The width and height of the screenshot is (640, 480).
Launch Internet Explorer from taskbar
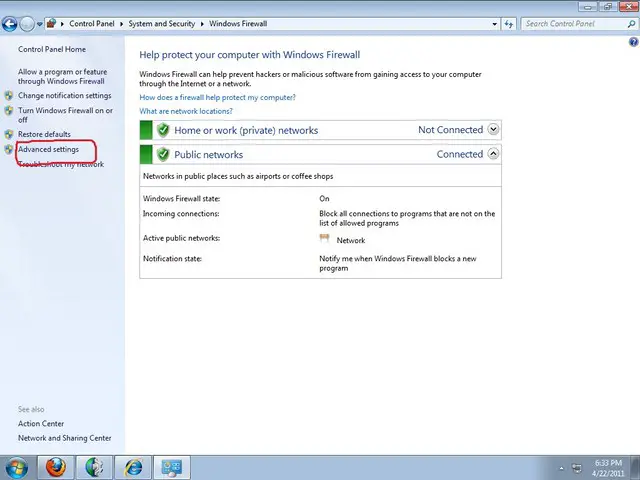point(133,467)
